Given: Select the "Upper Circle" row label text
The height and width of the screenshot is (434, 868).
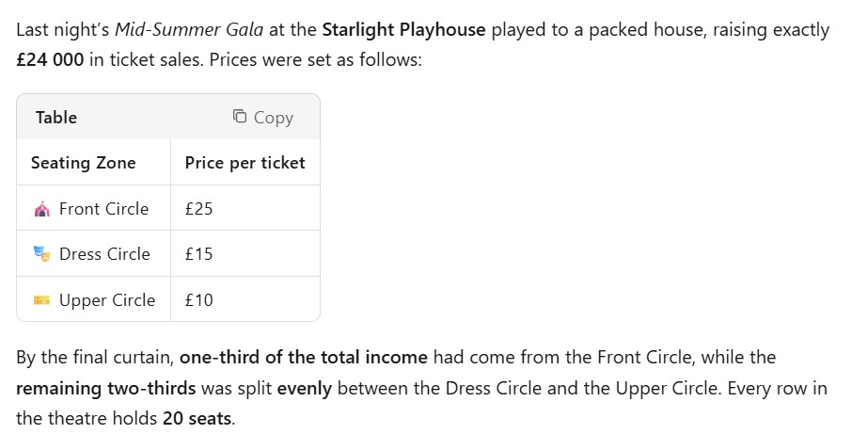Looking at the screenshot, I should 106,300.
